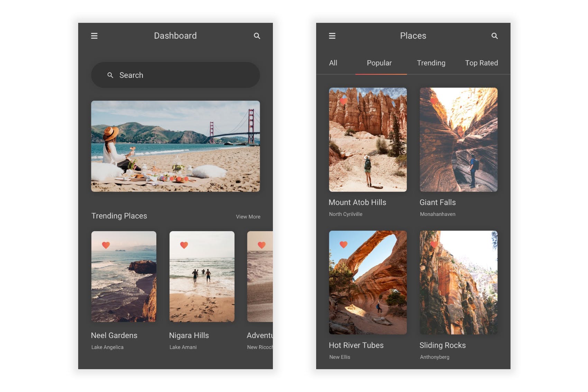
Task: Open the Golden Gate beach banner image
Action: tap(175, 146)
